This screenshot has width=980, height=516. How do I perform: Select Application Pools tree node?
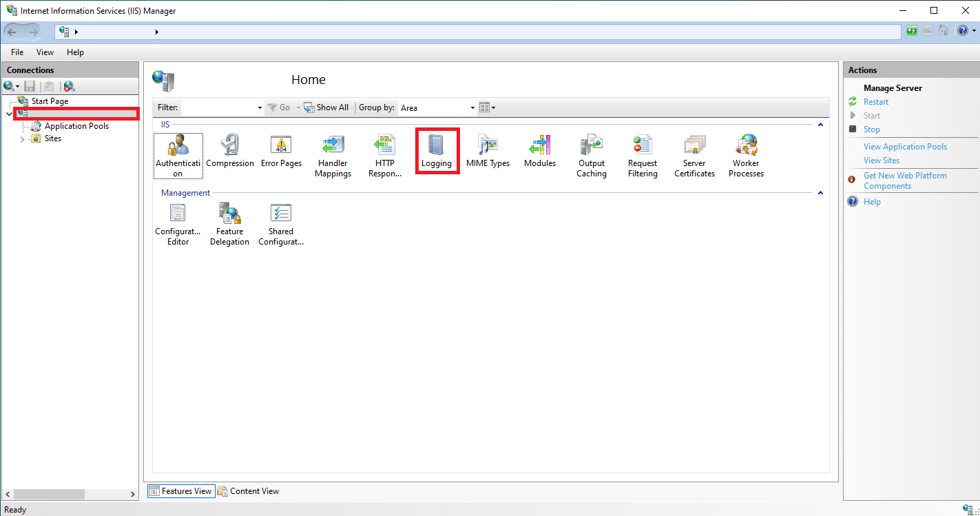(x=76, y=126)
